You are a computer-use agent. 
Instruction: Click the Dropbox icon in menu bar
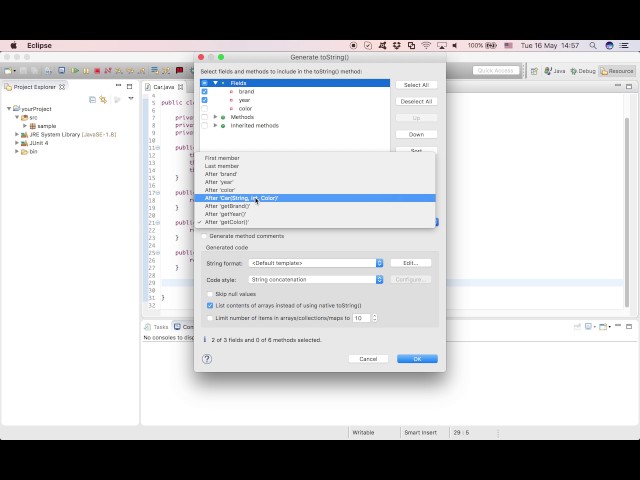coord(397,45)
